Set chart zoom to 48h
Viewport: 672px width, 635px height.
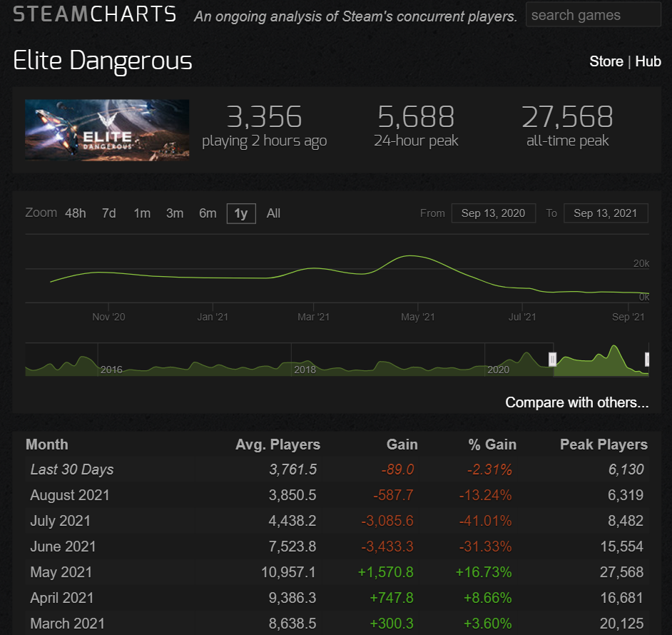tap(76, 213)
